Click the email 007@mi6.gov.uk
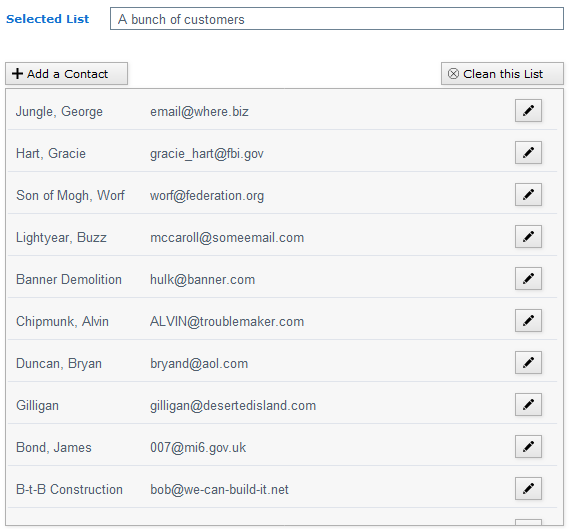Screen dimensions: 571x529 click(198, 447)
